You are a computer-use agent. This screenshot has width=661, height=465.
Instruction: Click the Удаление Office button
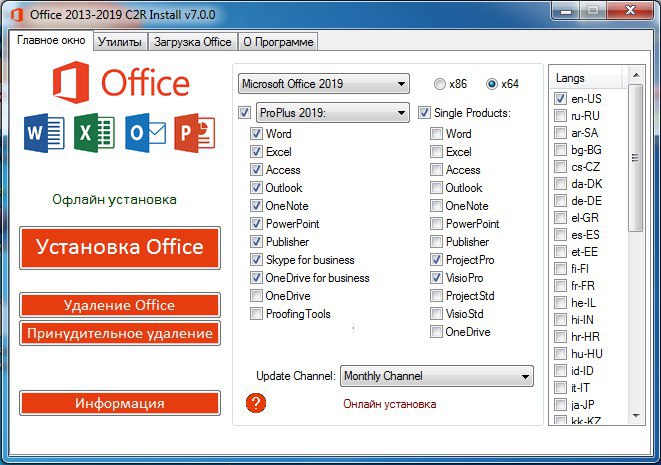120,305
